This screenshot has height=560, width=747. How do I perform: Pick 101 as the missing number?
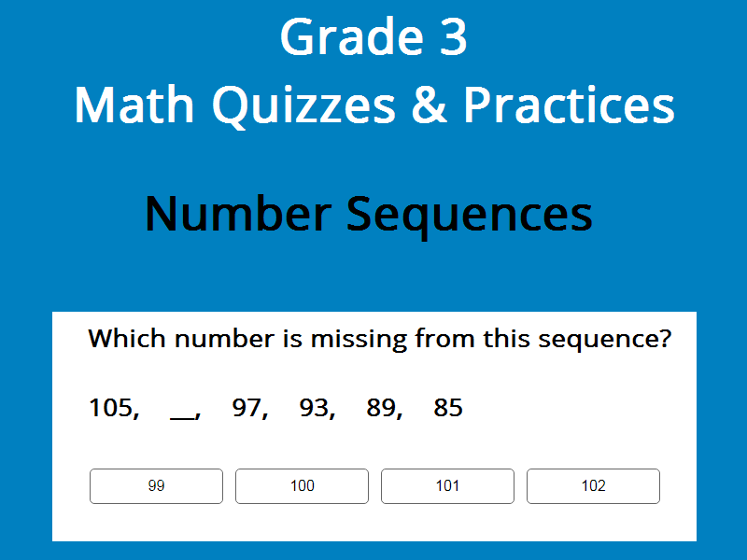[447, 486]
